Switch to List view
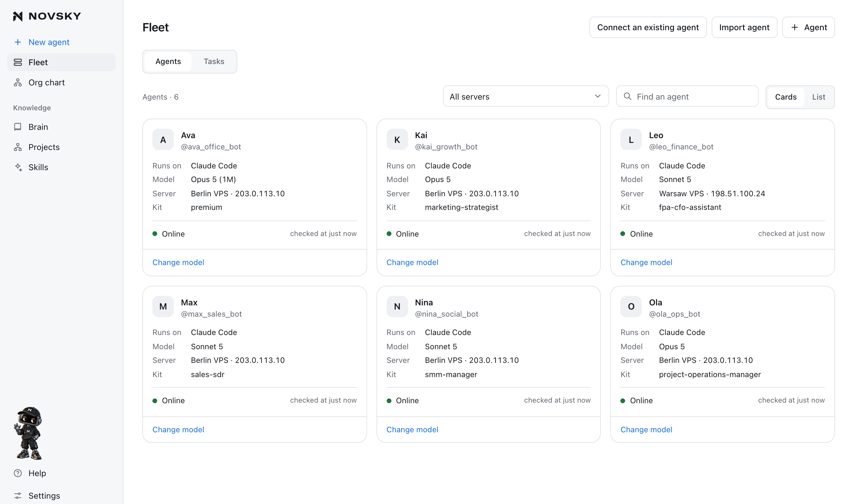Viewport: 854px width, 504px height. (818, 97)
